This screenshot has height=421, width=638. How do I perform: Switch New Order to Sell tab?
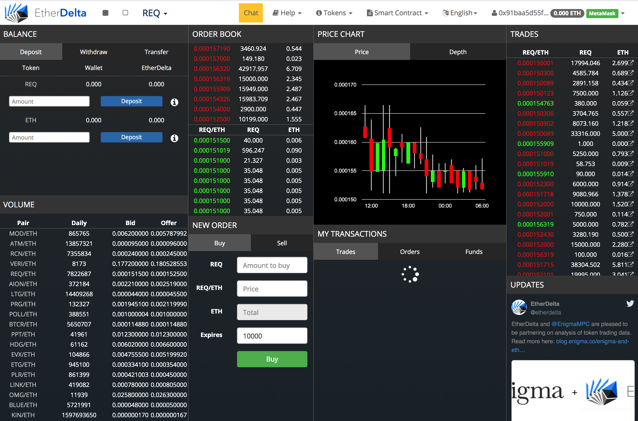coord(282,243)
